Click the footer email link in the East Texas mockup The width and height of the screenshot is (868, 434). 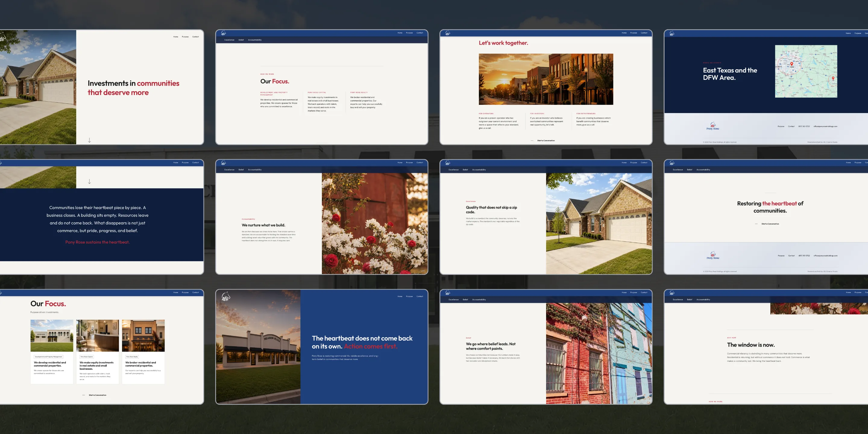pyautogui.click(x=825, y=126)
